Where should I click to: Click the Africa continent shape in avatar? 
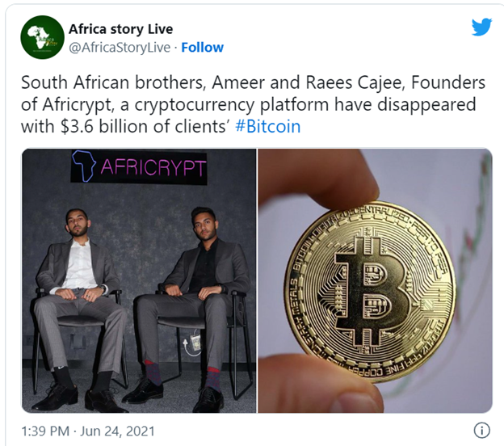39,37
